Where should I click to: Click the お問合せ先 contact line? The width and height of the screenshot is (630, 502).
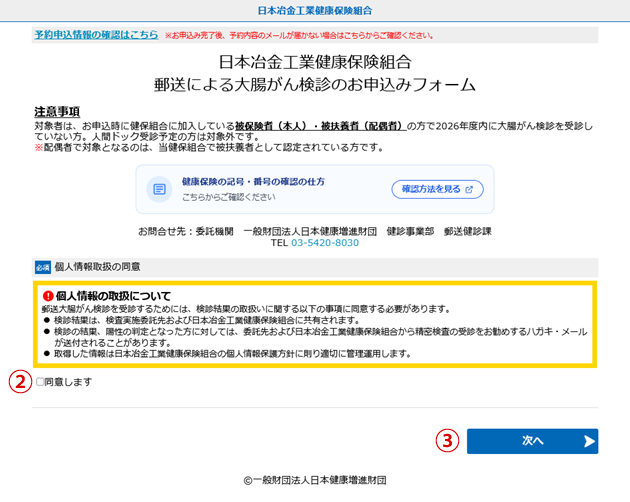coord(315,232)
